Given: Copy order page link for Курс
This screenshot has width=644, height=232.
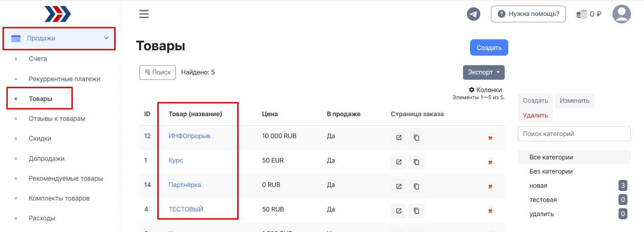Looking at the screenshot, I should tap(416, 162).
